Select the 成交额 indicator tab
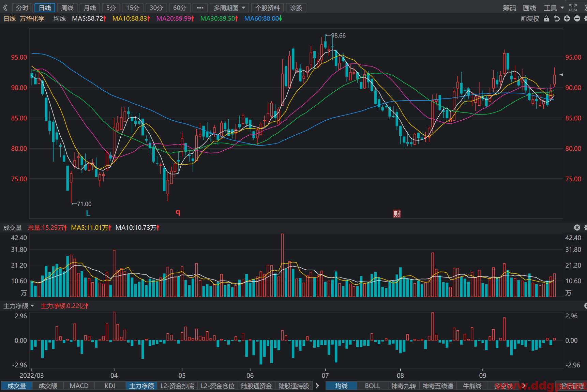The width and height of the screenshot is (587, 392). [48, 386]
